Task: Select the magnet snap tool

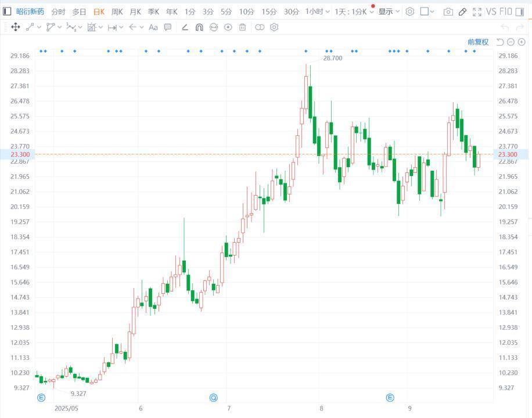Action: pos(199,27)
